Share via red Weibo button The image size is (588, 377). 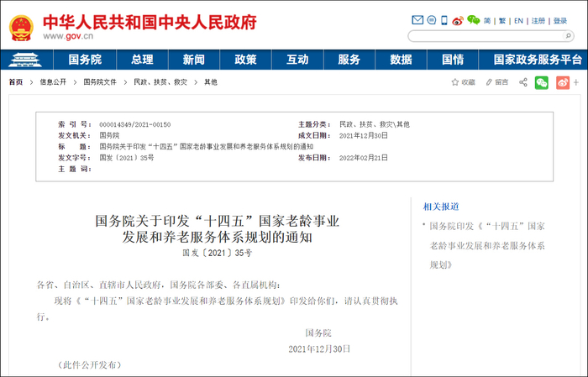coord(563,82)
